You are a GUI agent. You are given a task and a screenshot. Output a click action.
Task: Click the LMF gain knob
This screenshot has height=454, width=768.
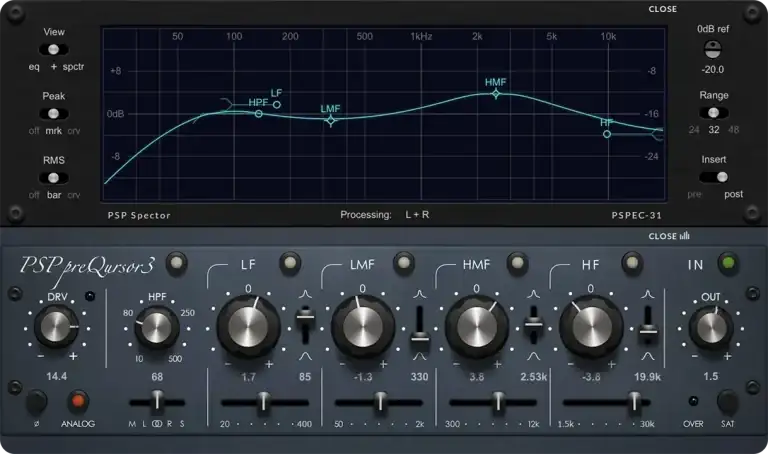pos(363,327)
